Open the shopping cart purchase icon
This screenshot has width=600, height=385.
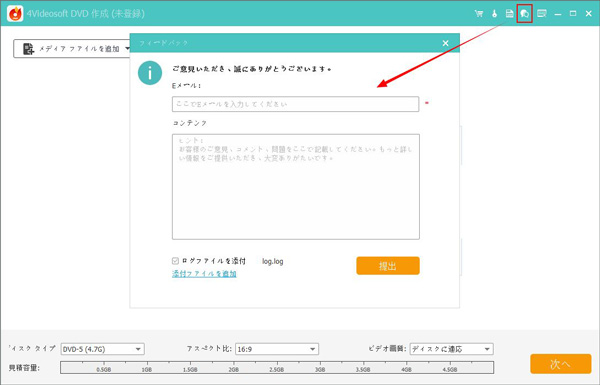pos(479,14)
